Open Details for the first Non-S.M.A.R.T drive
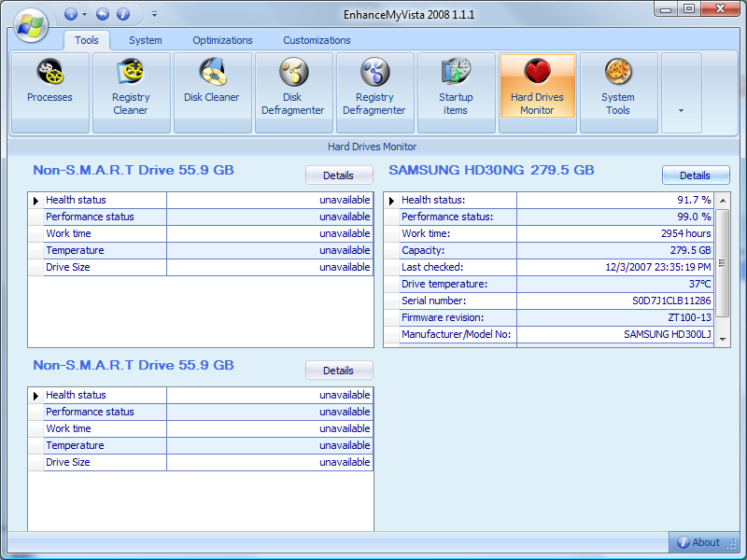This screenshot has height=560, width=747. [x=339, y=175]
